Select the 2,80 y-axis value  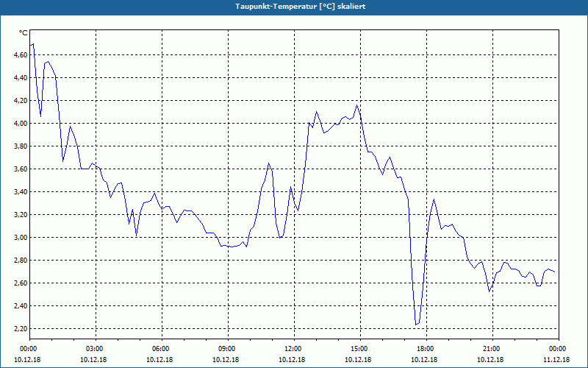[21, 261]
